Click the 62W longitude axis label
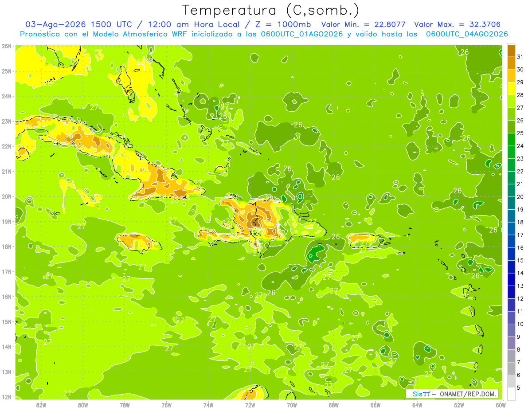 pos(459,404)
